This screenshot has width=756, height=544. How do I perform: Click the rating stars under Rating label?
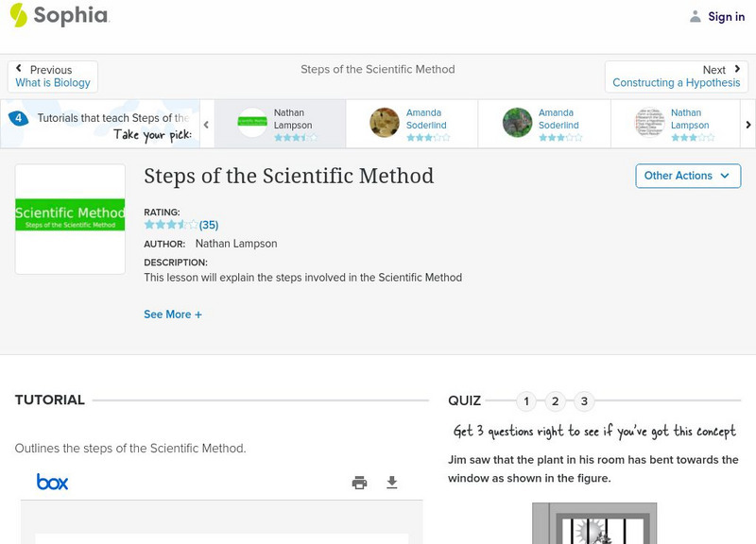[x=171, y=225]
